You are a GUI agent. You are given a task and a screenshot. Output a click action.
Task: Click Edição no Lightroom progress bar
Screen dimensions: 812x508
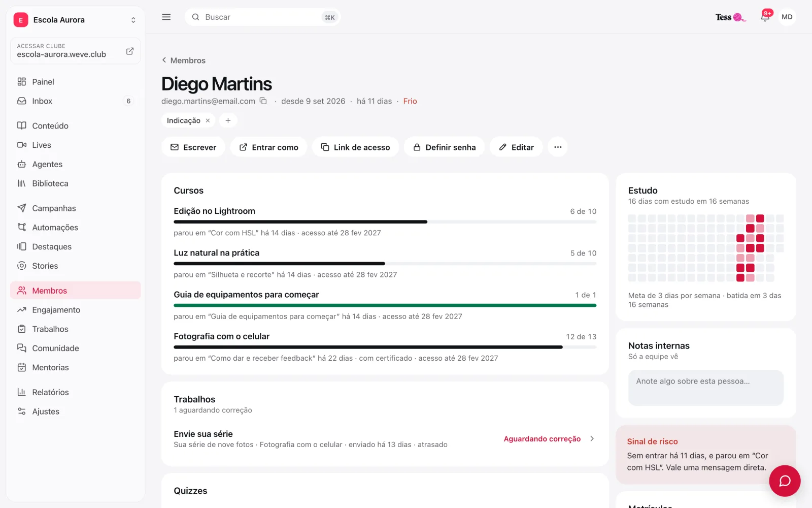click(x=385, y=222)
